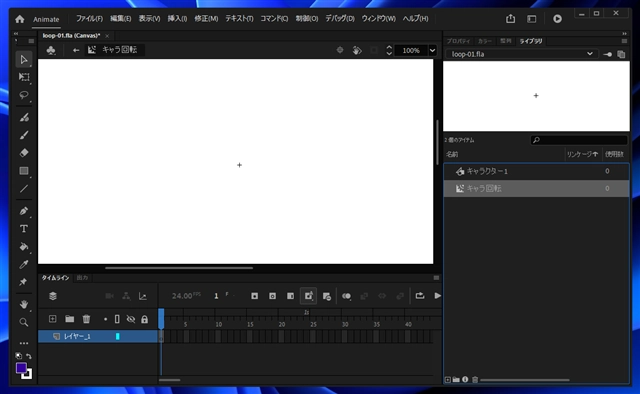Open the timeline panel options menu
This screenshot has width=640, height=394.
pos(436,278)
